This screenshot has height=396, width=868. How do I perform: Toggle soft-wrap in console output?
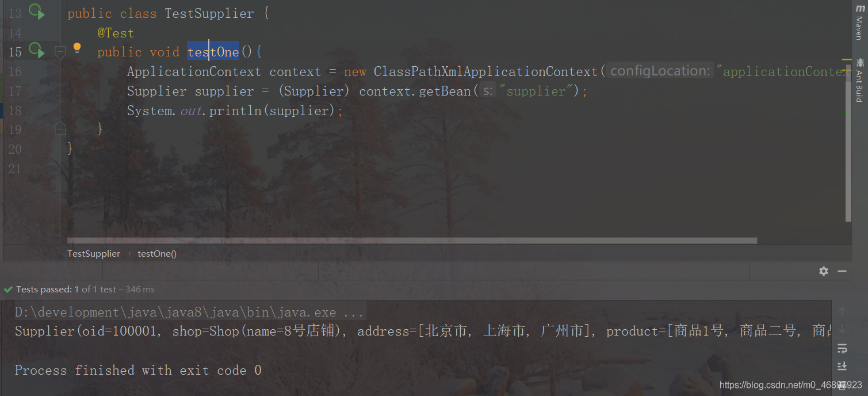click(x=842, y=348)
